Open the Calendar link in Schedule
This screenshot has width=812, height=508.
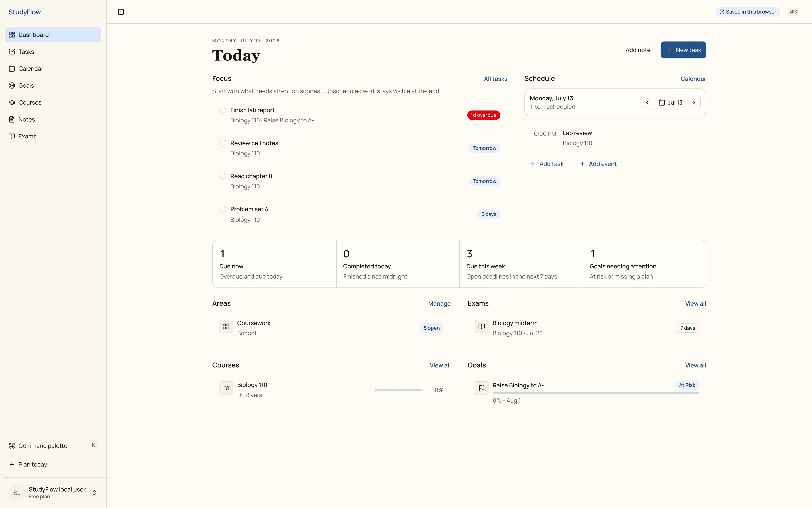(x=693, y=79)
